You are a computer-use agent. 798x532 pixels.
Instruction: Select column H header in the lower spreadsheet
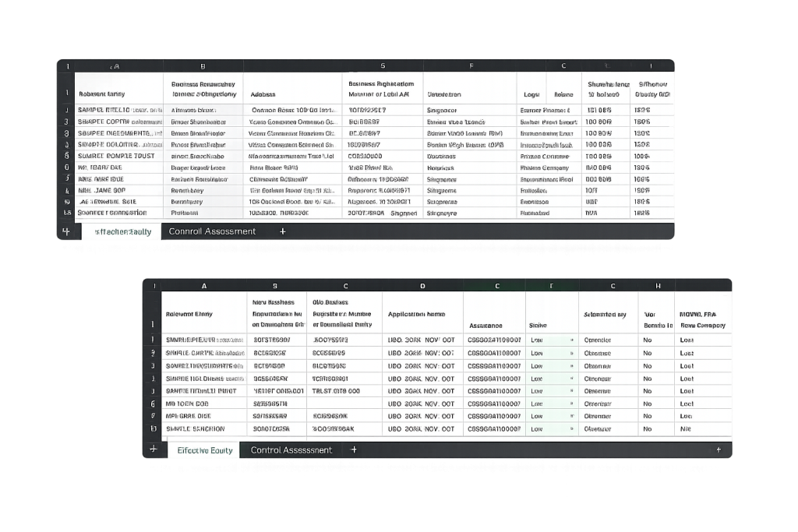[659, 286]
